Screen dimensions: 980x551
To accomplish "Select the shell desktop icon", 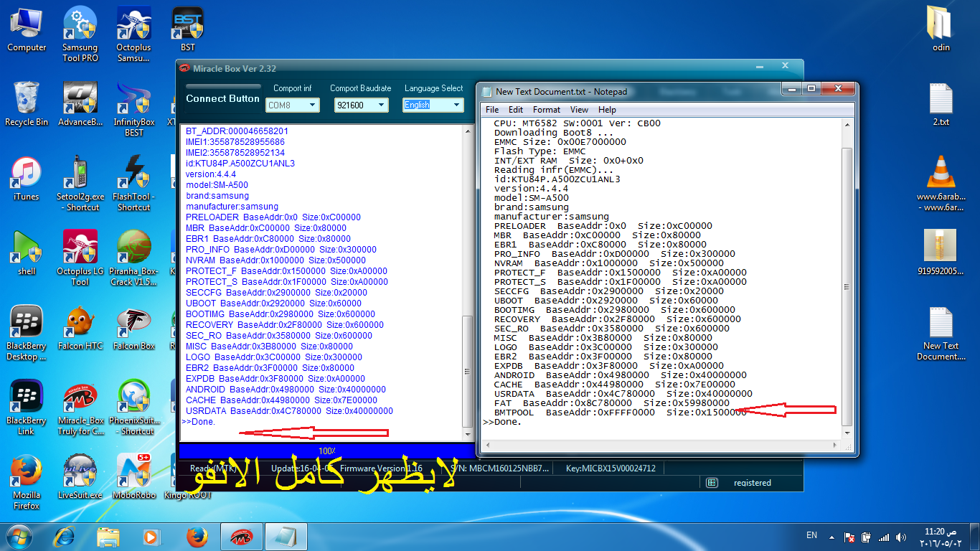I will (x=27, y=253).
